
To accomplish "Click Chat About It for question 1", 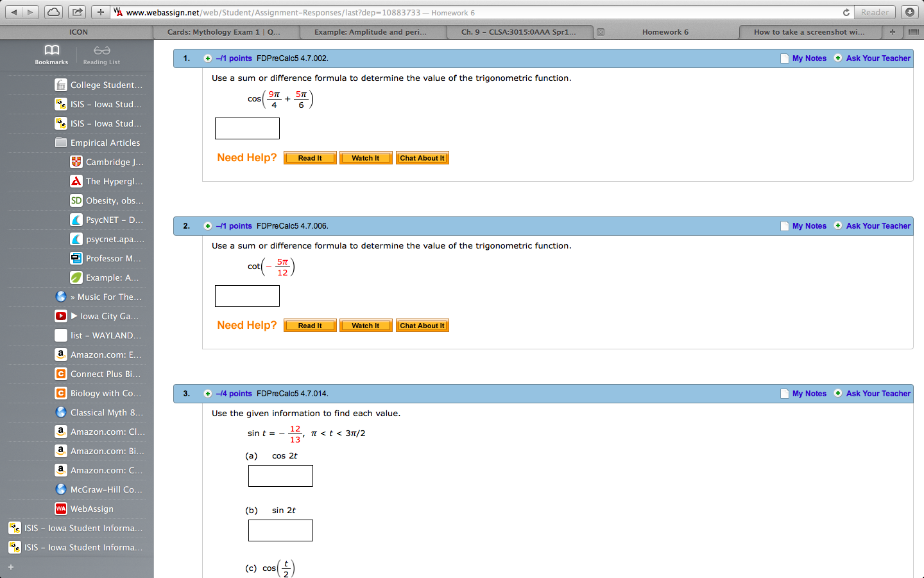I will tap(422, 157).
